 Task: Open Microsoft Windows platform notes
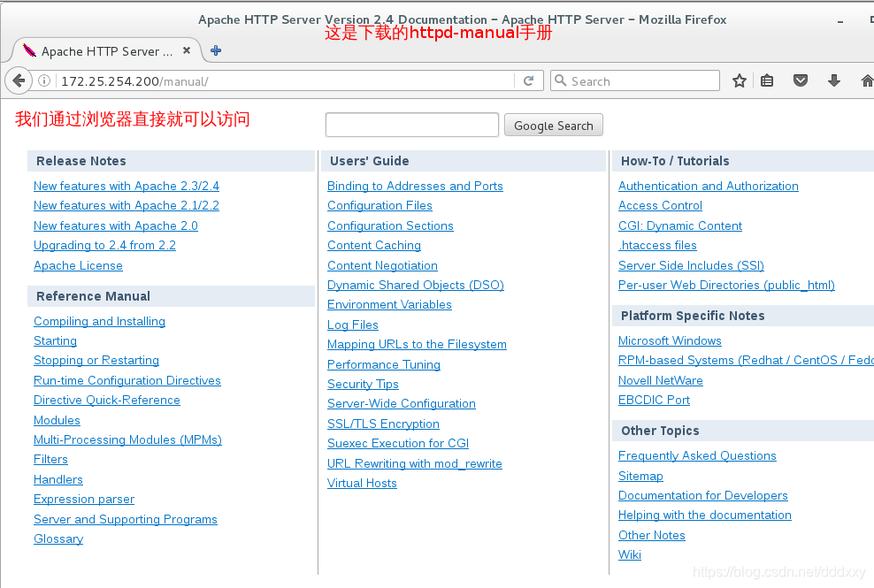click(x=670, y=340)
